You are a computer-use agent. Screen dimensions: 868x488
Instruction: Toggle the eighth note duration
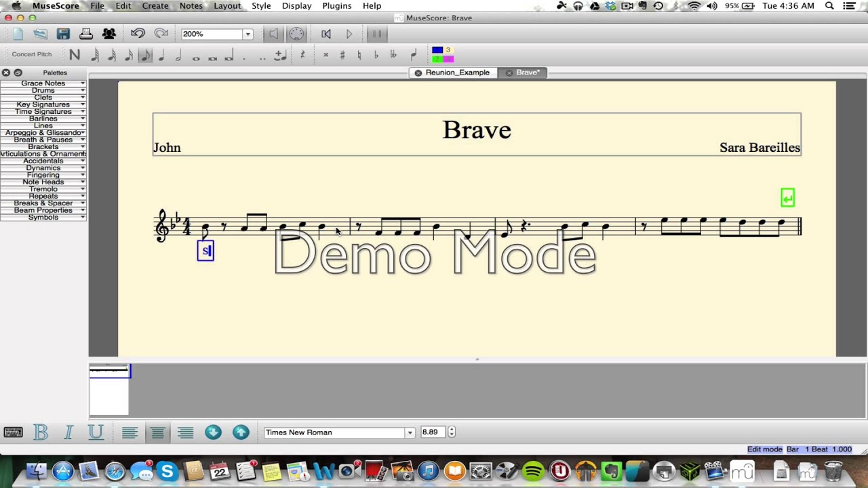145,56
